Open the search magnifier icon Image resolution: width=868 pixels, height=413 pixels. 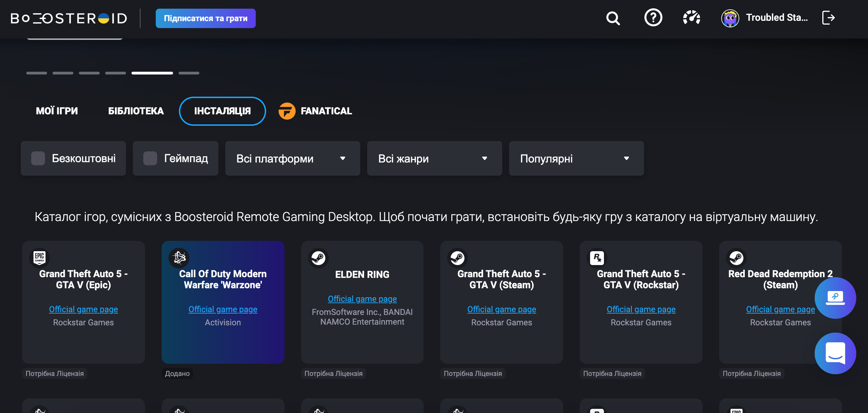point(613,18)
